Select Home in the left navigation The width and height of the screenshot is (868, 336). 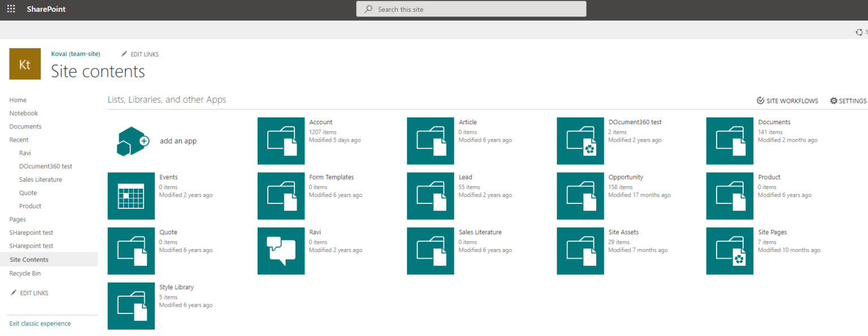[x=18, y=99]
